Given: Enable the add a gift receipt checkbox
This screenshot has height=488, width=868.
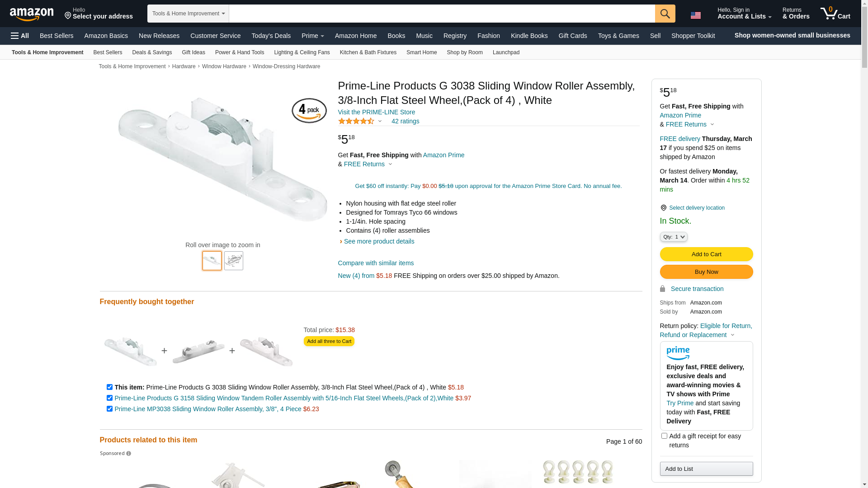Looking at the screenshot, I should click(x=664, y=436).
